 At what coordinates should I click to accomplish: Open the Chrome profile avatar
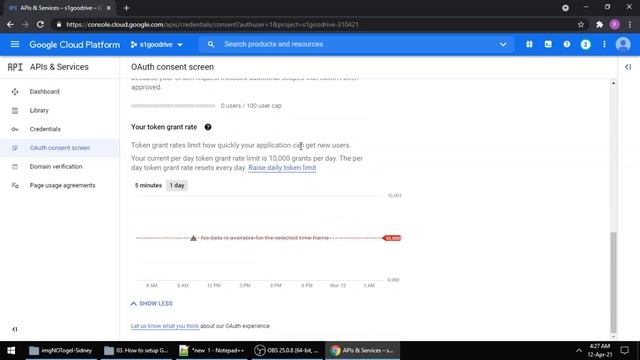pos(615,24)
